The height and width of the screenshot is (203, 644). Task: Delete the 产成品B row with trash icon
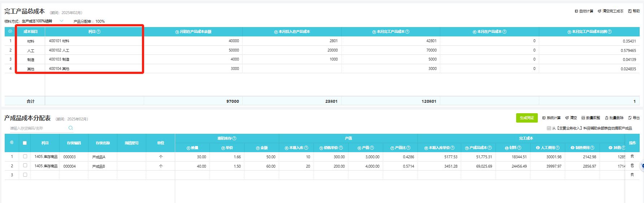(632, 166)
